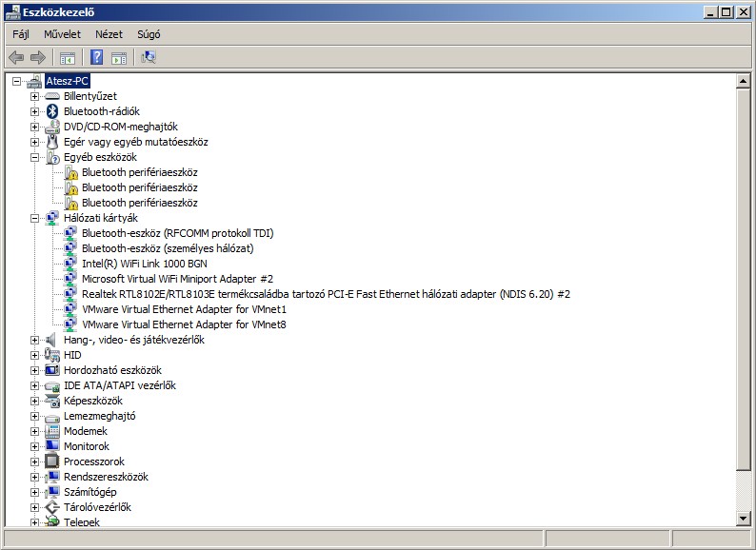Image resolution: width=756 pixels, height=550 pixels.
Task: Click the HID device icon
Action: pyautogui.click(x=52, y=355)
